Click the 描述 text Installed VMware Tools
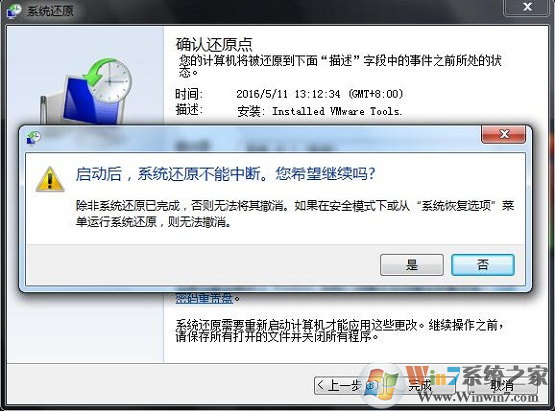This screenshot has width=555, height=411. click(337, 111)
